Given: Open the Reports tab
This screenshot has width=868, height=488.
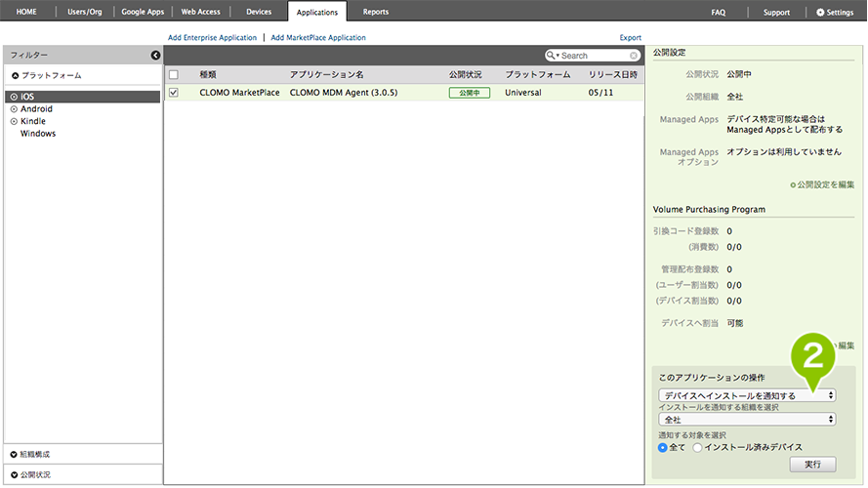Looking at the screenshot, I should [375, 13].
